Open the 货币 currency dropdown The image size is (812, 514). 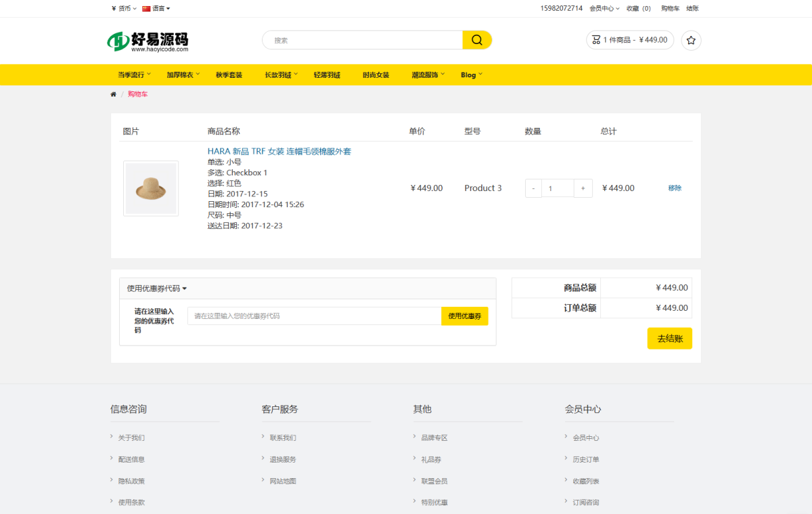click(124, 8)
